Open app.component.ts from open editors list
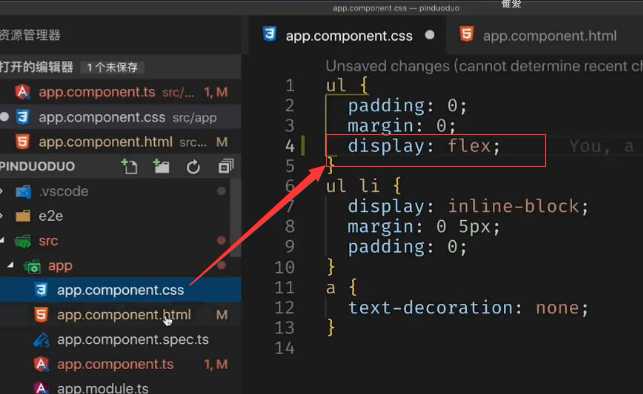 pos(121,92)
